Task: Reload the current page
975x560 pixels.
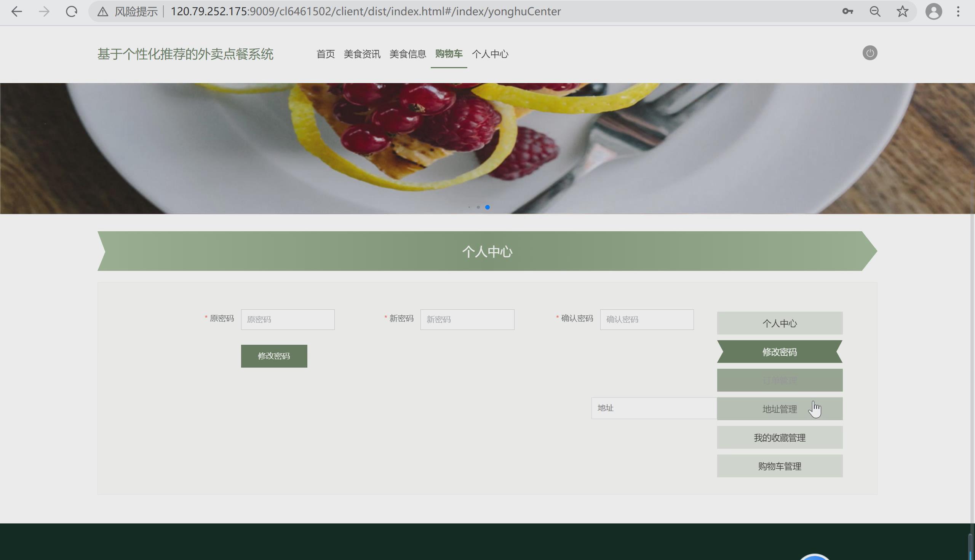Action: 71,11
